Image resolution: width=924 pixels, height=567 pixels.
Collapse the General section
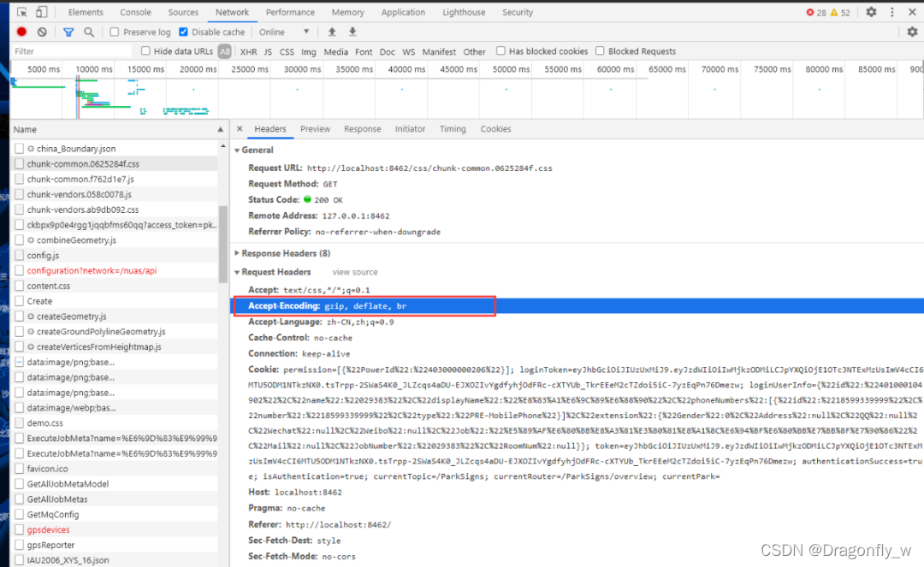point(237,151)
